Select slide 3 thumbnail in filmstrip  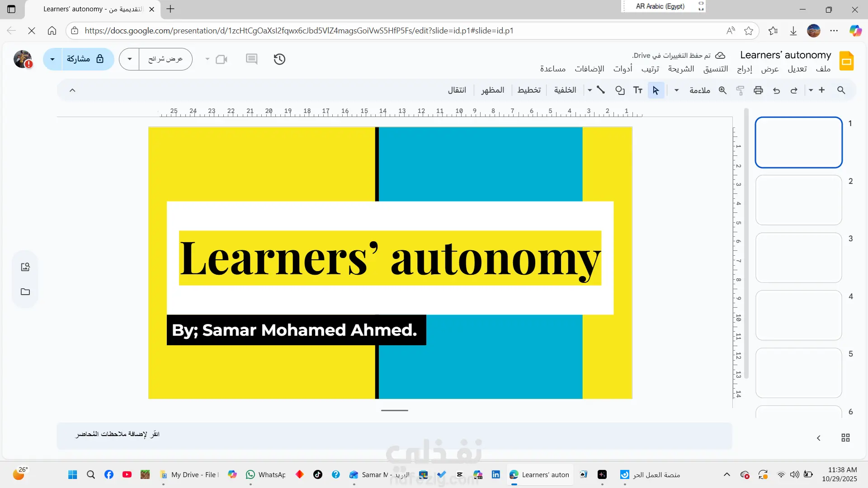[798, 258]
